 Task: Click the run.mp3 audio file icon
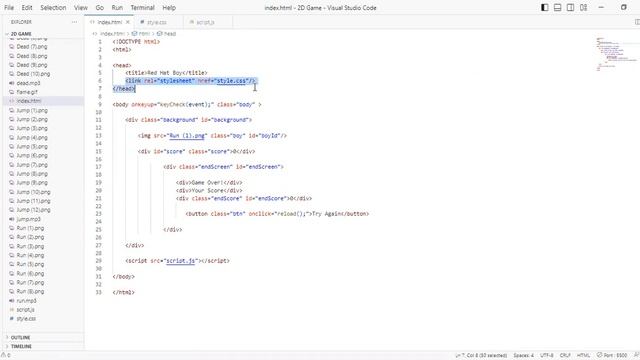pos(11,300)
